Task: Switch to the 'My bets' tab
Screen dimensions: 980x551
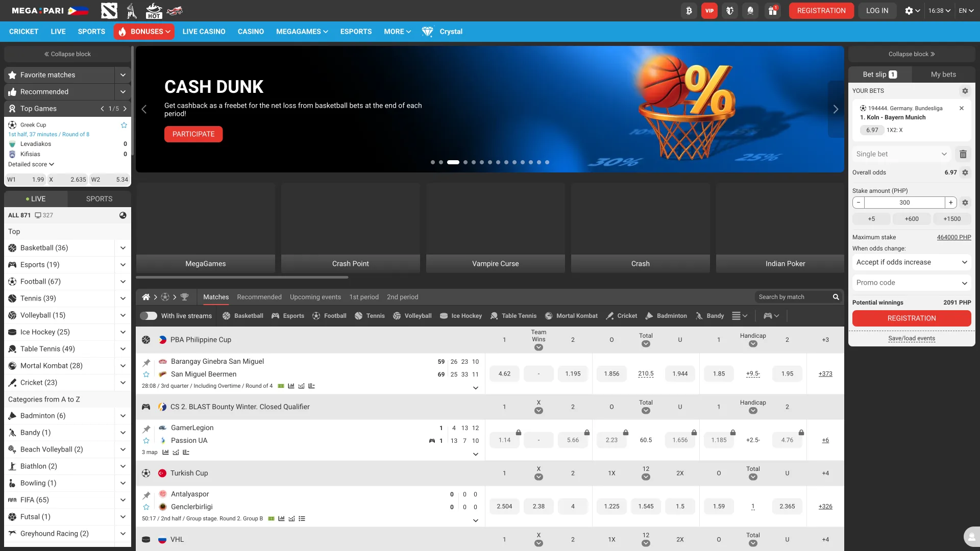Action: tap(943, 74)
